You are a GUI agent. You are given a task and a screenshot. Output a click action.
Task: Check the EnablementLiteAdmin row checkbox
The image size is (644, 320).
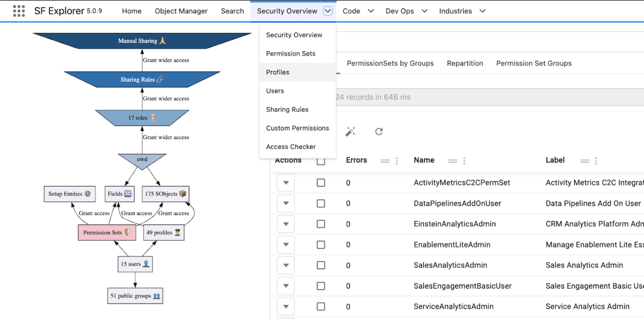[321, 245]
